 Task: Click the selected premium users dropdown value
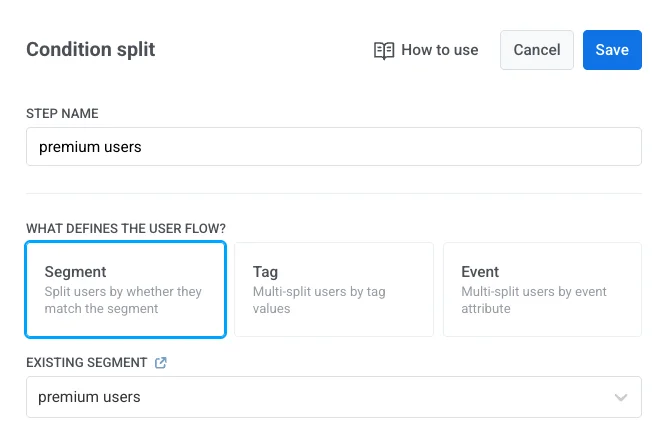[89, 397]
